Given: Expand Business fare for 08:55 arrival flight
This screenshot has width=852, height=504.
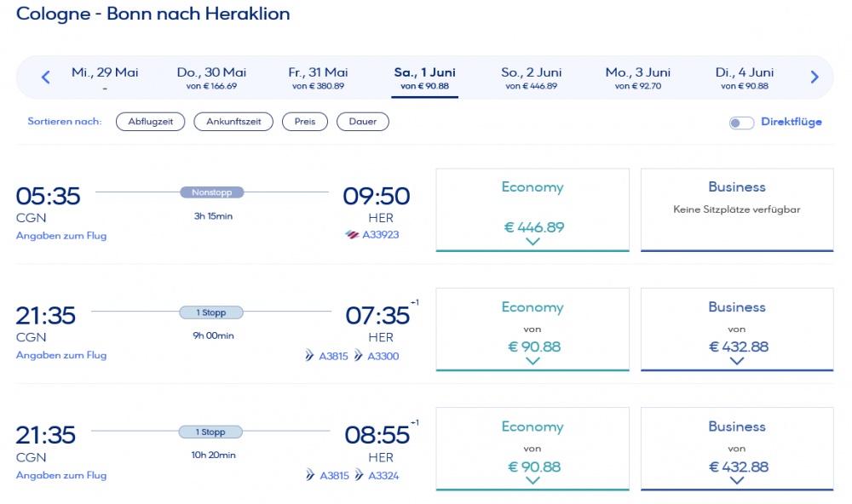Looking at the screenshot, I should pos(737,480).
